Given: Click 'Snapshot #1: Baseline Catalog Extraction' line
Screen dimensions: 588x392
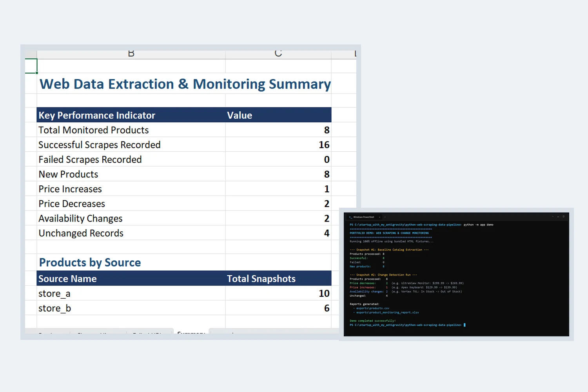Looking at the screenshot, I should pos(389,250).
